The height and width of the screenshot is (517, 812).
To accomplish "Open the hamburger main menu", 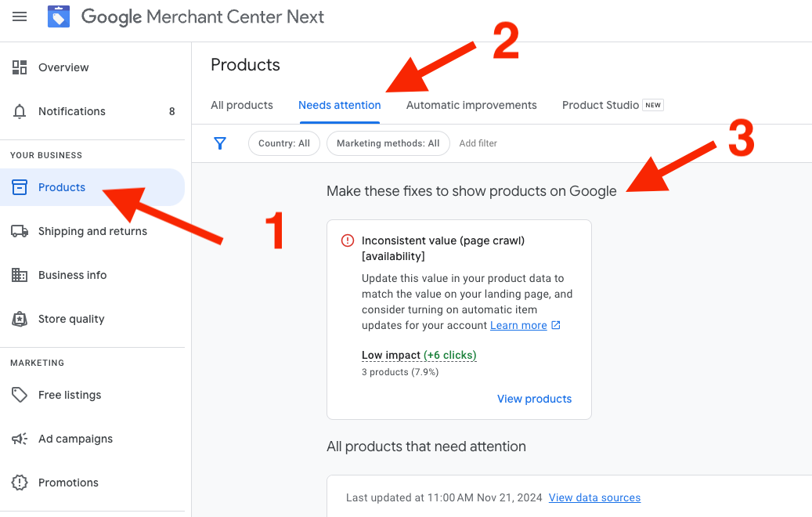I will click(20, 16).
